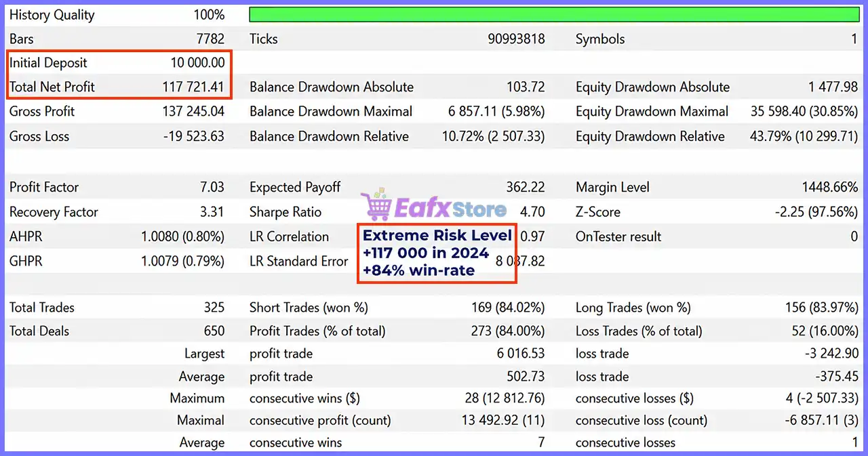This screenshot has width=868, height=456.
Task: Select Margin Level value 1448.66%
Action: (830, 188)
